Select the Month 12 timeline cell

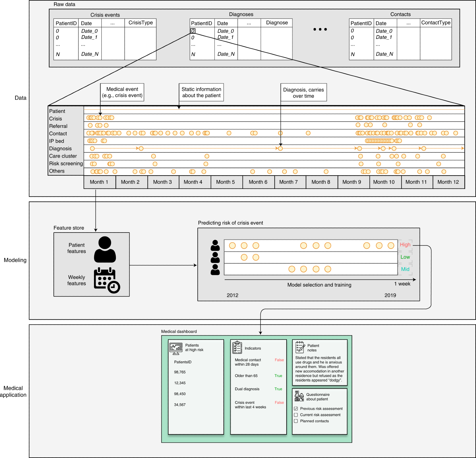coord(448,182)
